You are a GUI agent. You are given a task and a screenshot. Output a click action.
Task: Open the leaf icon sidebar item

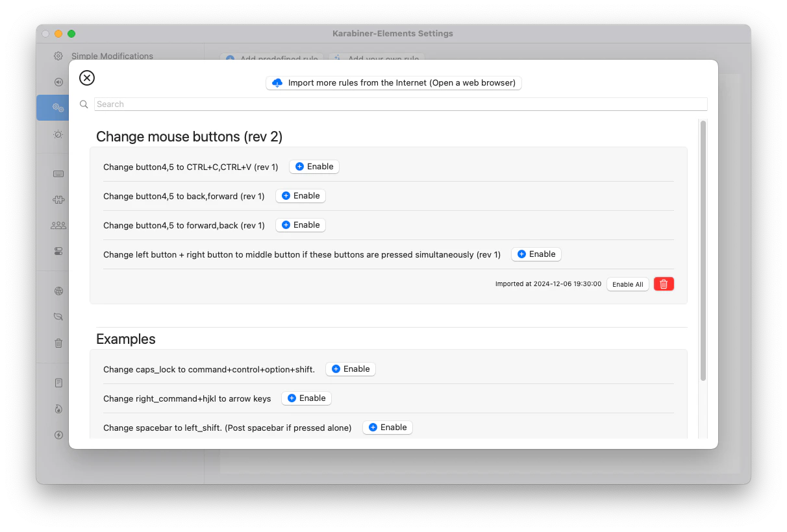click(x=58, y=317)
